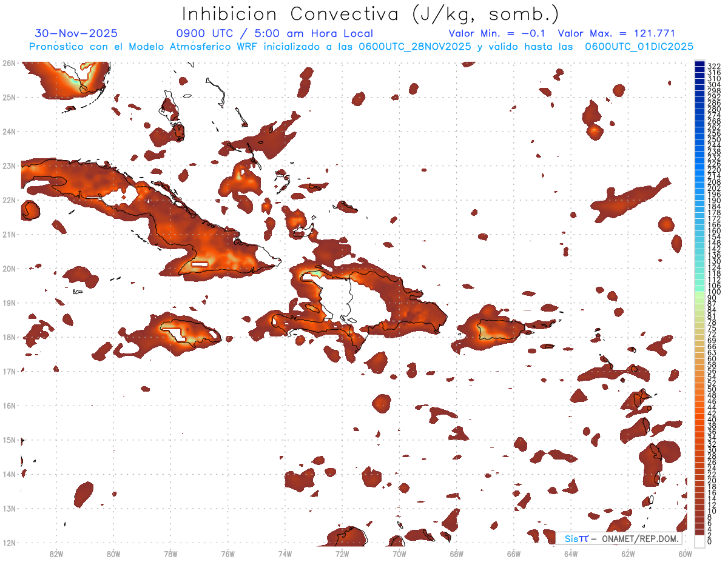Click the valid-until time '0600UTC_01DIC2025'
Viewport: 728px width, 562px height.
coord(639,47)
